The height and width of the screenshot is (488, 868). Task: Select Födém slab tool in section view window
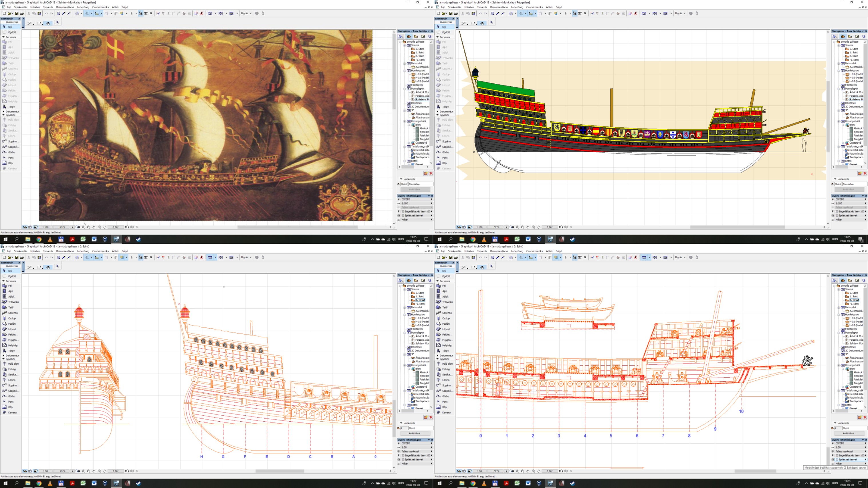444,324
